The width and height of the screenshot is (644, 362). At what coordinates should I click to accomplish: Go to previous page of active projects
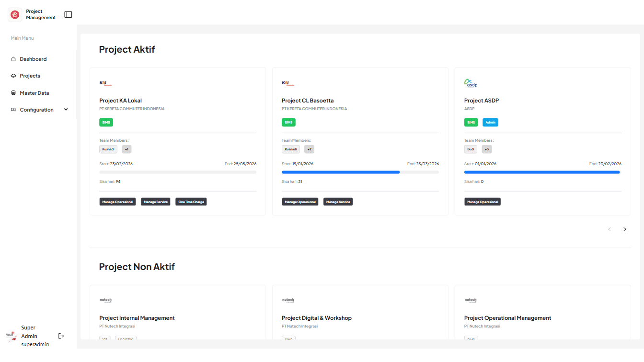[x=609, y=229]
